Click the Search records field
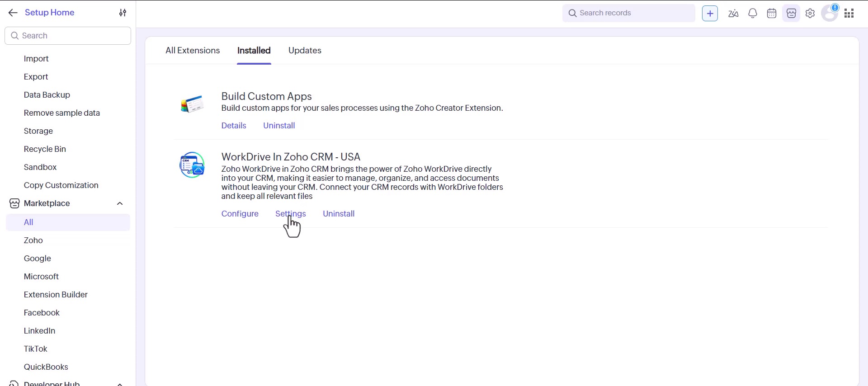The height and width of the screenshot is (386, 868). click(629, 13)
